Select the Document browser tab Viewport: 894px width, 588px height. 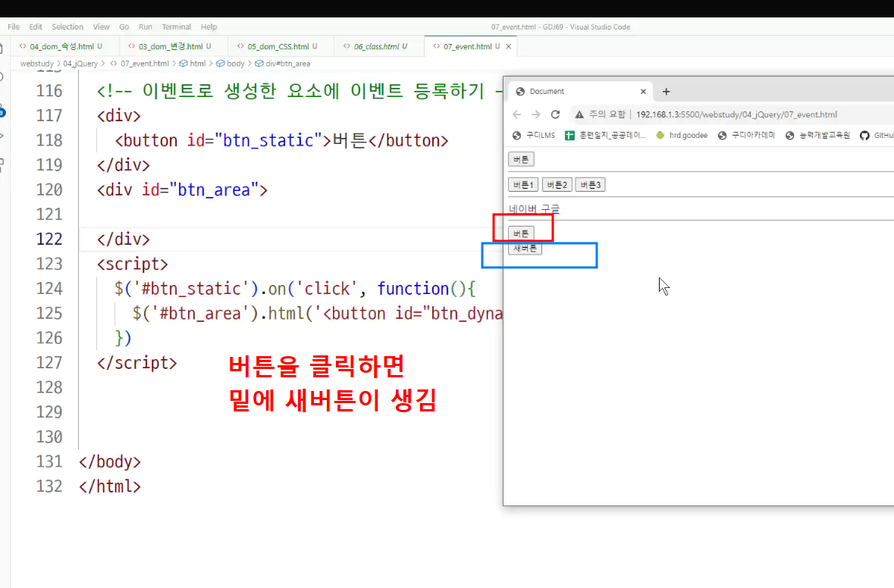[x=580, y=91]
